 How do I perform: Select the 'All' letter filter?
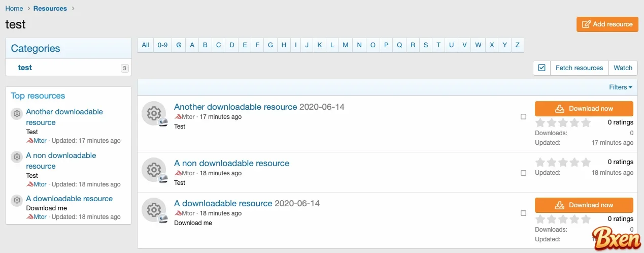pyautogui.click(x=146, y=45)
